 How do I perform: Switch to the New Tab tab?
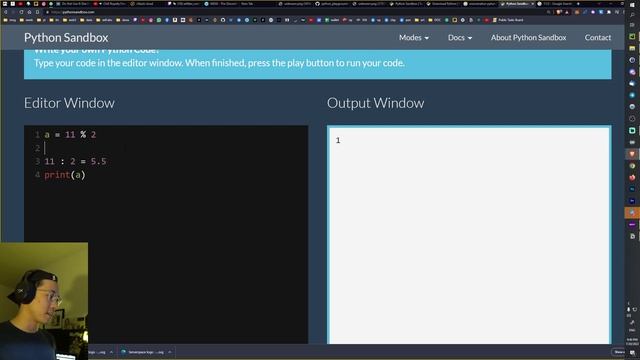coord(247,4)
